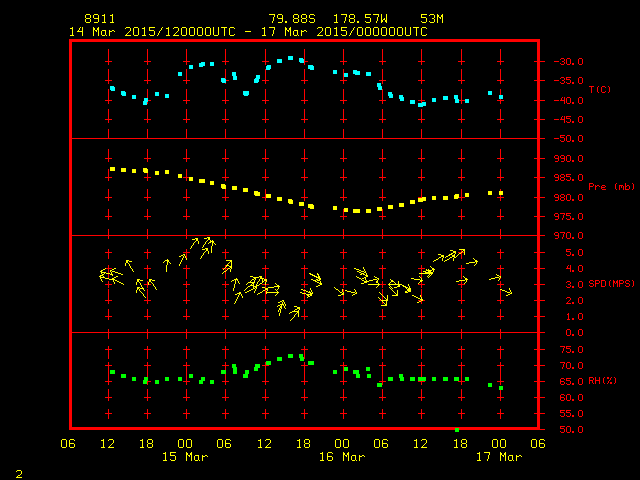Click the '3.0' wind speed tick value
This screenshot has height=480, width=640.
coord(574,284)
